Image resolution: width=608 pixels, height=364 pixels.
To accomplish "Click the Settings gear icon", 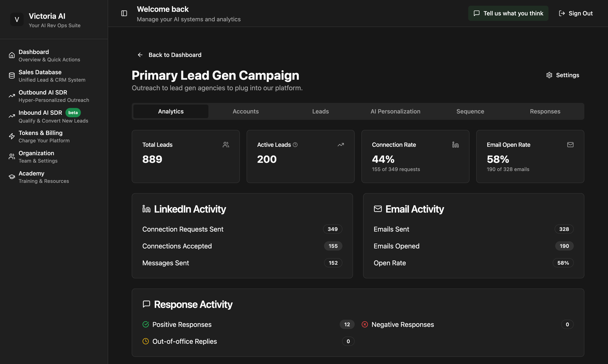I will point(549,75).
